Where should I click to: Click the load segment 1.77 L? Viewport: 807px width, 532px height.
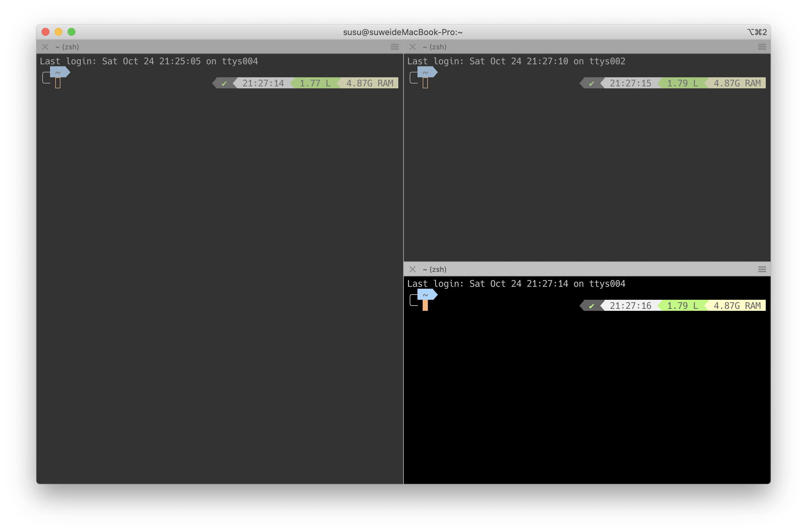coord(315,83)
